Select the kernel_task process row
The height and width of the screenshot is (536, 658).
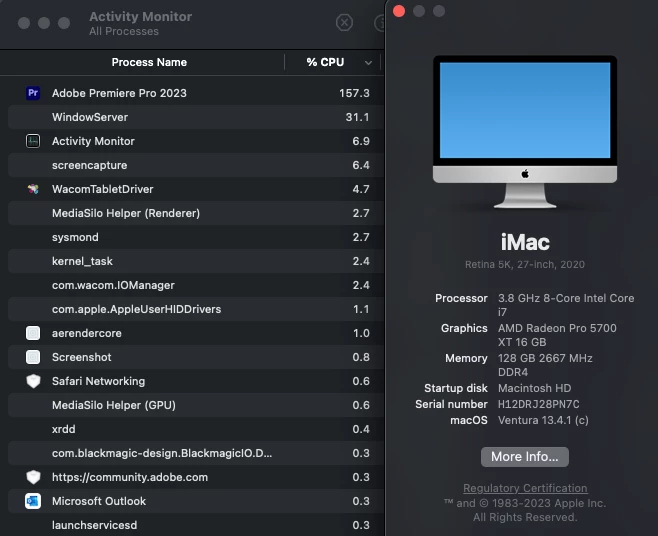[x=196, y=261]
